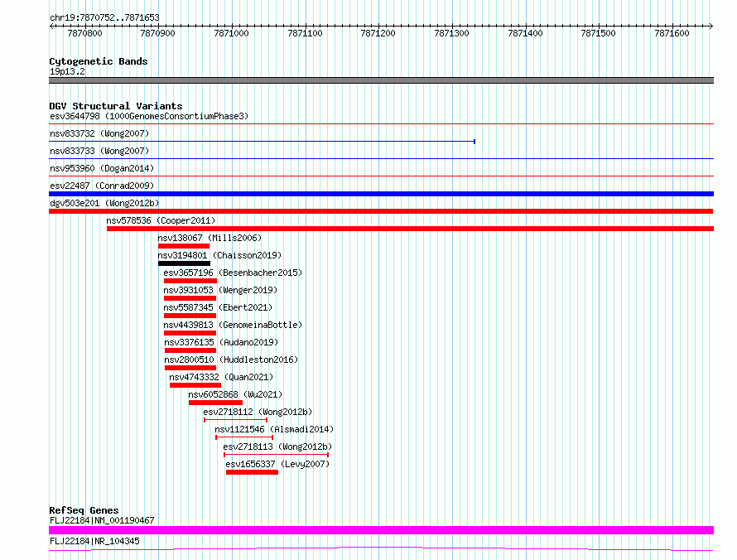Open nsv833732 (Wong2007) variant label

coord(99,133)
